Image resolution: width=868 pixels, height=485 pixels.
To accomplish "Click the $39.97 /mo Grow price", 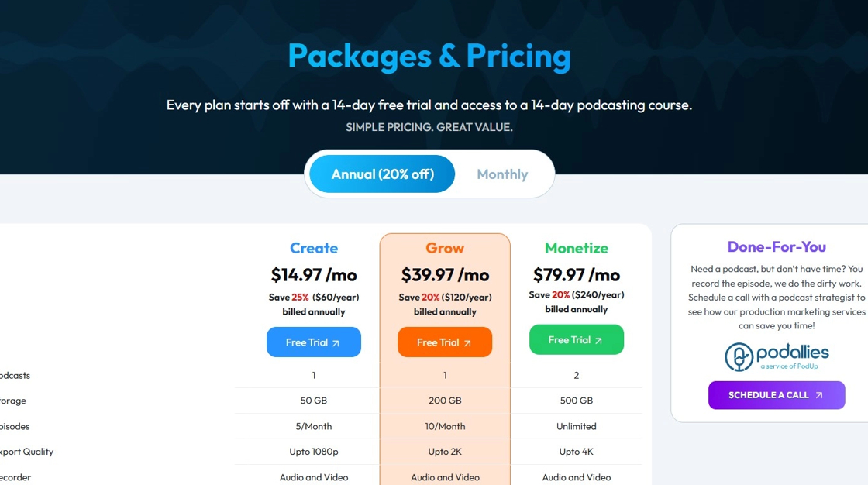I will [x=445, y=275].
